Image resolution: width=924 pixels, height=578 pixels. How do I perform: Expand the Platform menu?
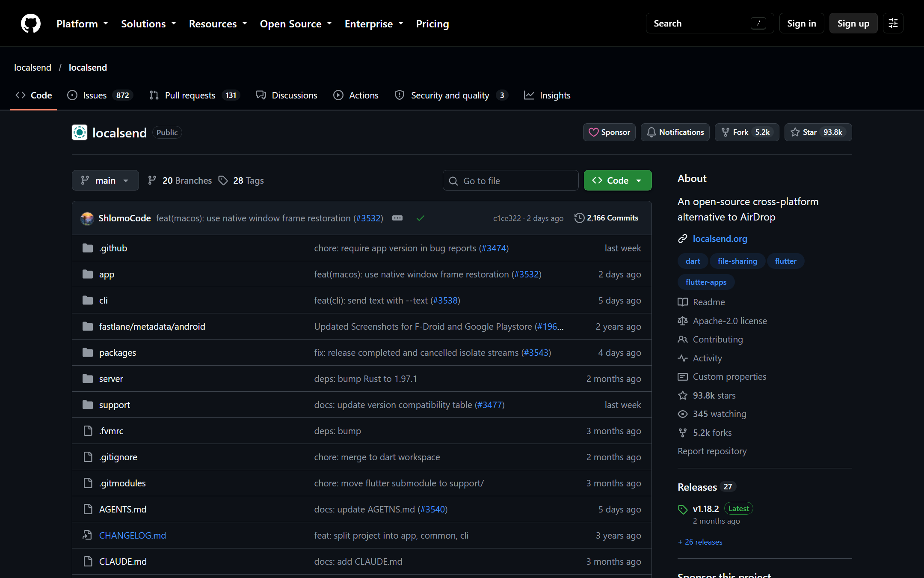[82, 24]
